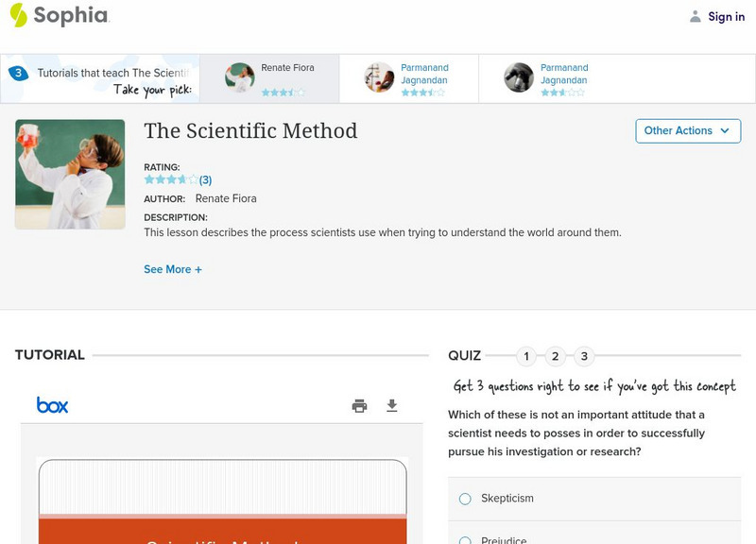Click the Sign in user icon
The height and width of the screenshot is (544, 756).
coord(696,16)
